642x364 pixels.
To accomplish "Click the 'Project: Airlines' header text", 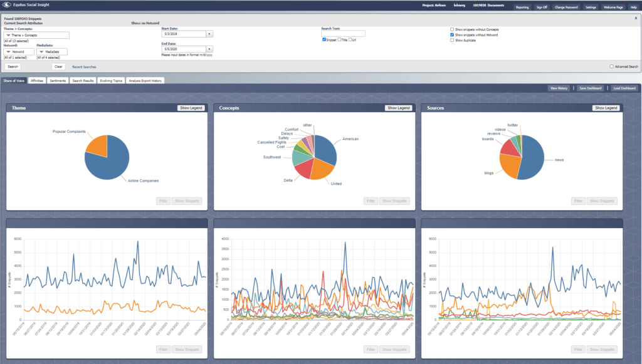I will click(x=434, y=5).
